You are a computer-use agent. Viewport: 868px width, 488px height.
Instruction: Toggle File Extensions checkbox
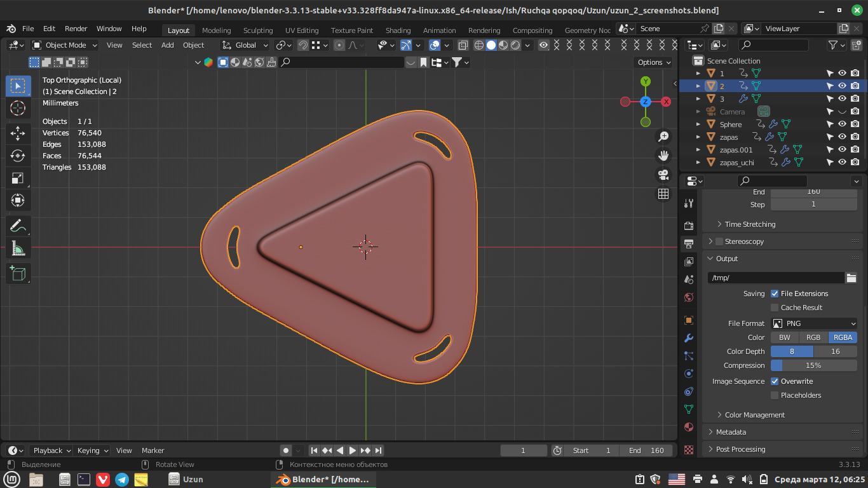[775, 294]
